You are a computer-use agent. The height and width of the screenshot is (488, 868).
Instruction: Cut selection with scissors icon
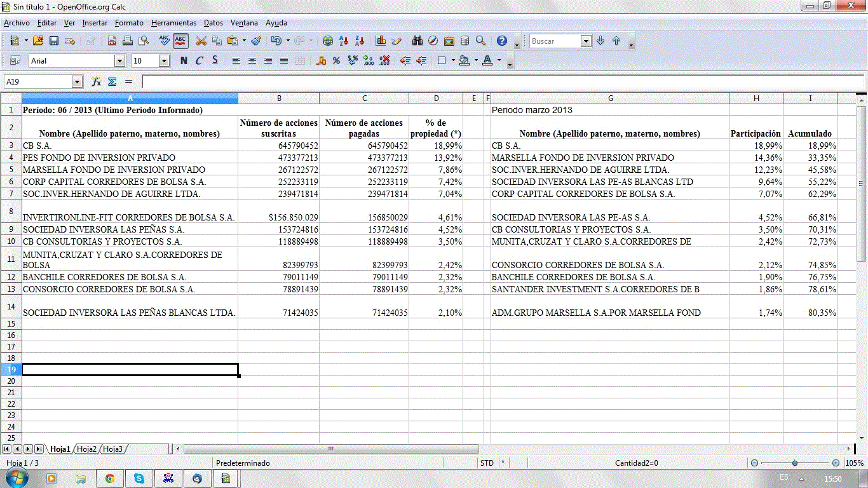[x=201, y=41]
